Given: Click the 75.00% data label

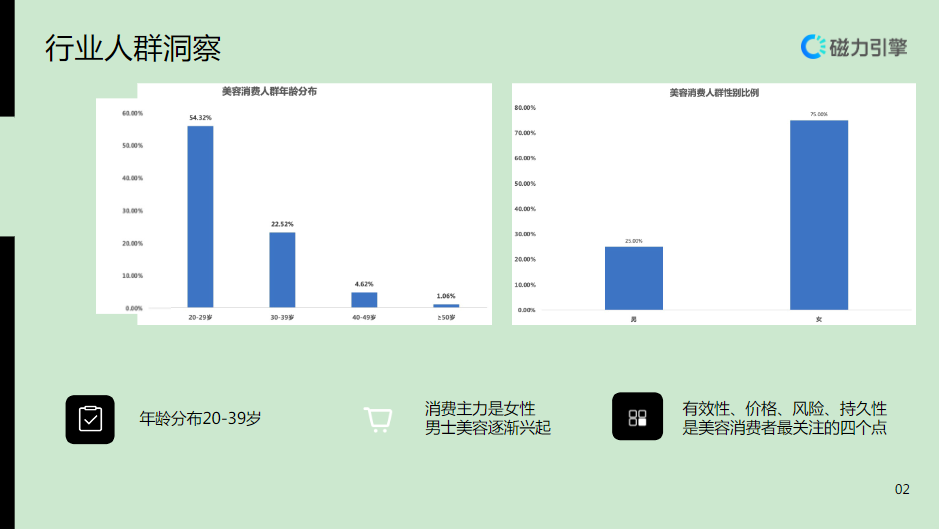Looking at the screenshot, I should pos(818,114).
